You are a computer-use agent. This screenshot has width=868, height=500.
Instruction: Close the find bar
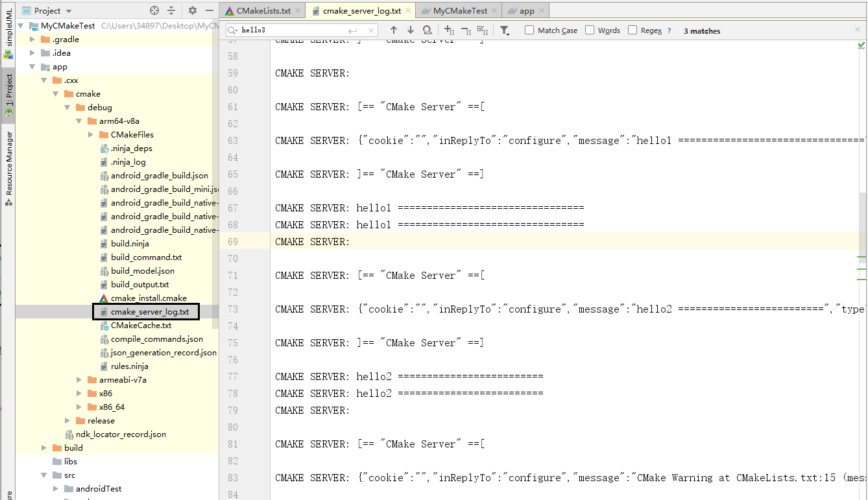(x=858, y=30)
